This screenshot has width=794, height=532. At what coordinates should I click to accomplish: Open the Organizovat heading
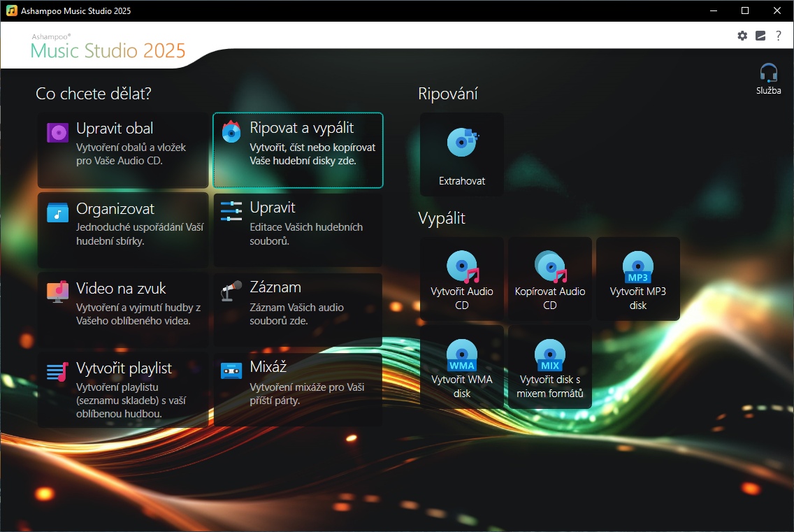pyautogui.click(x=115, y=209)
